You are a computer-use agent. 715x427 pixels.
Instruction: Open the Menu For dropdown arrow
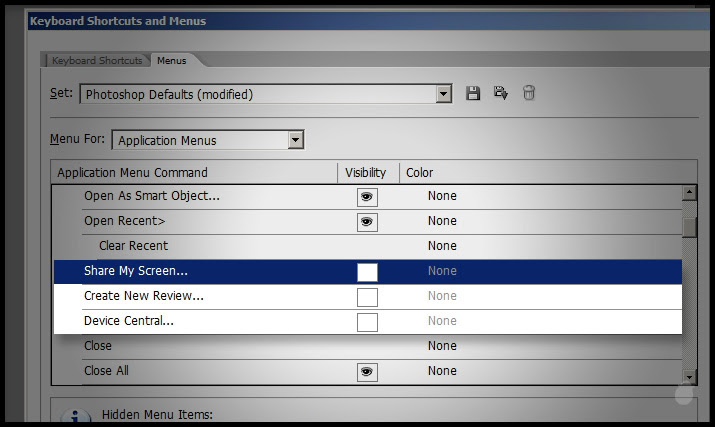(x=295, y=140)
